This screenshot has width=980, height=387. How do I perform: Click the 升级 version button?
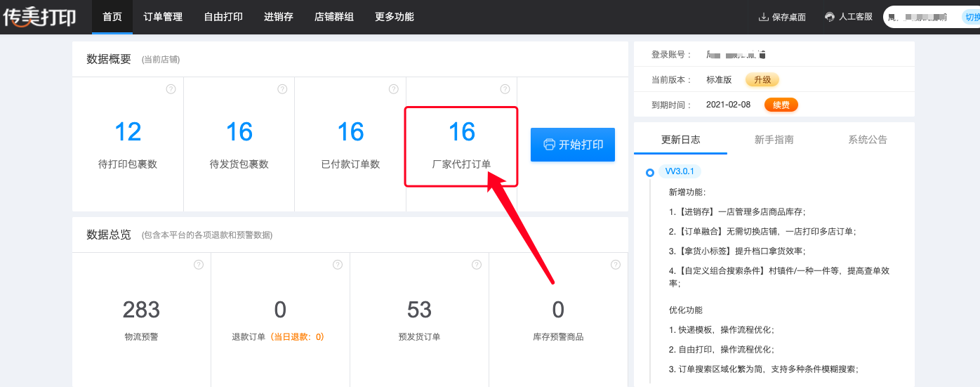tap(762, 80)
